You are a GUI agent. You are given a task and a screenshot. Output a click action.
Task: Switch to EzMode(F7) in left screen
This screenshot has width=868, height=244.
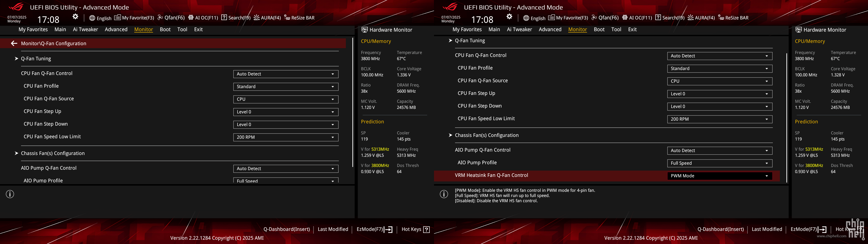374,229
